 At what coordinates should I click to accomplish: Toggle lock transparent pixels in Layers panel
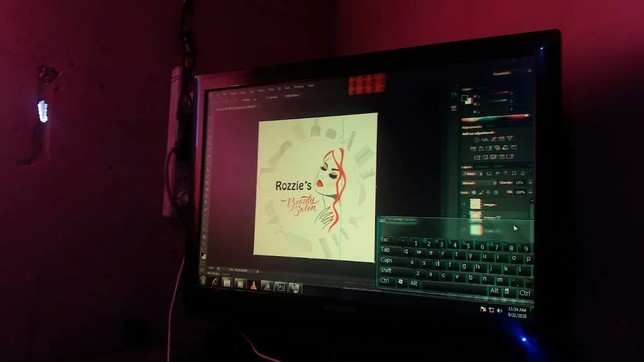pos(474,192)
